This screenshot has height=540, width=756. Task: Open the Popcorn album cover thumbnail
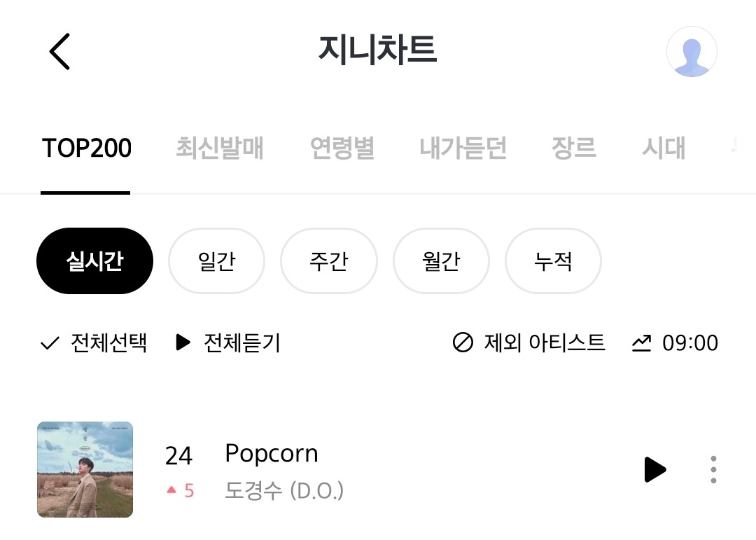pyautogui.click(x=85, y=469)
